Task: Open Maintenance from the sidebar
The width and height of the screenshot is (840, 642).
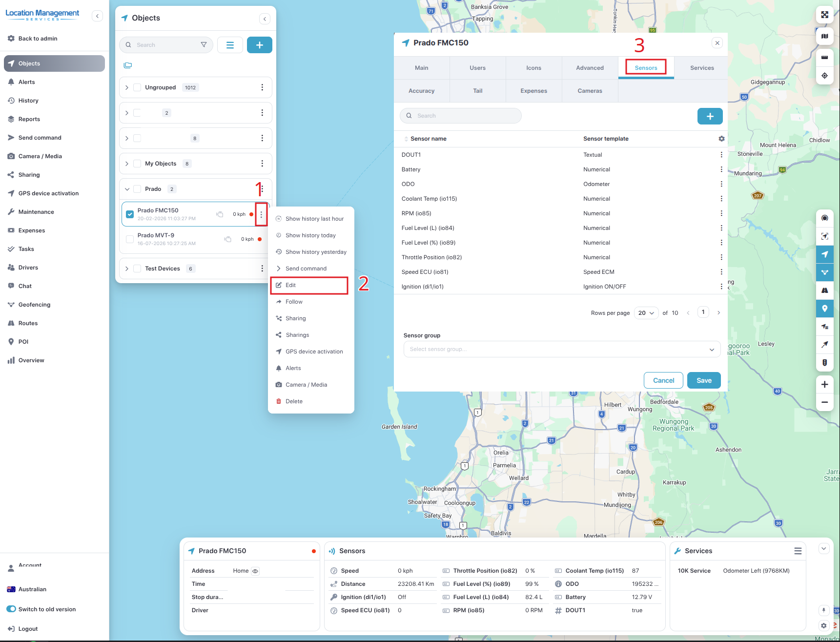Action: point(36,212)
